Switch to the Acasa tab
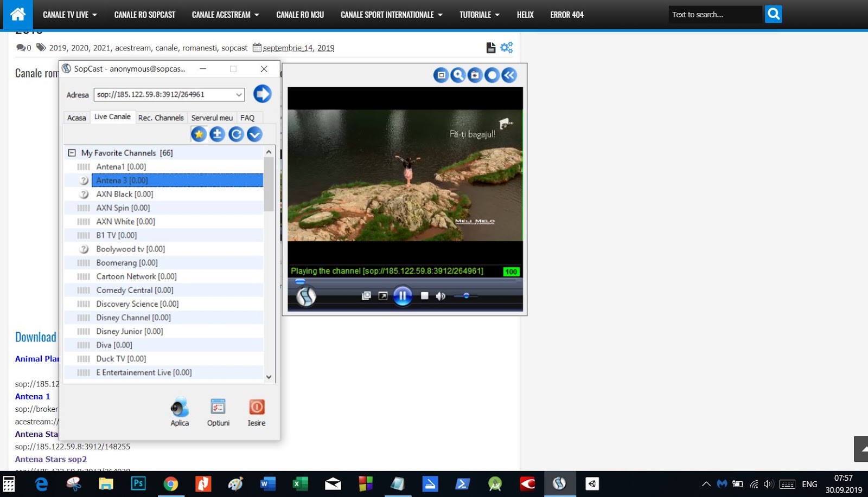Screen dimensions: 868x497 tap(76, 118)
